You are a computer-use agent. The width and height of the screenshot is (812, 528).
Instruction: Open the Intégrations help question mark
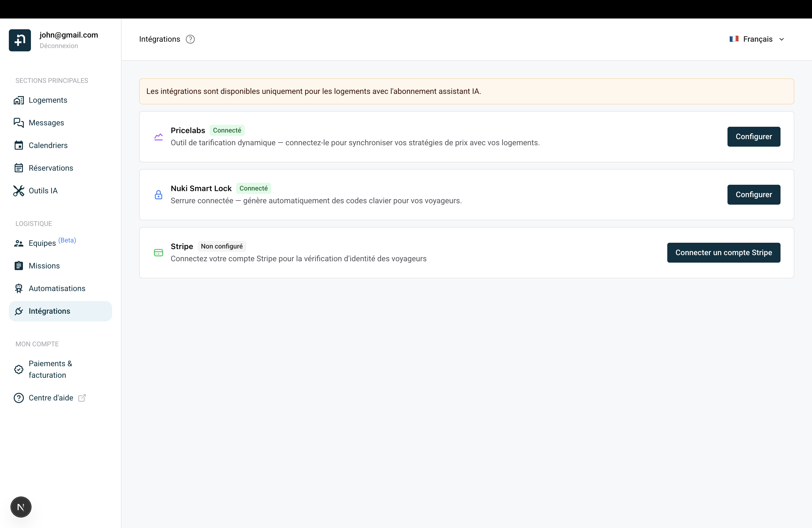pos(190,39)
